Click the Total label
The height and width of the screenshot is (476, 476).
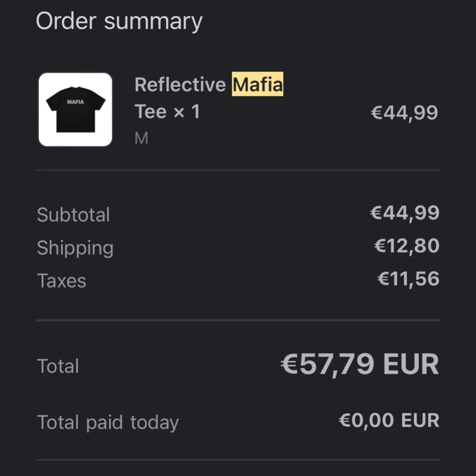(x=58, y=366)
